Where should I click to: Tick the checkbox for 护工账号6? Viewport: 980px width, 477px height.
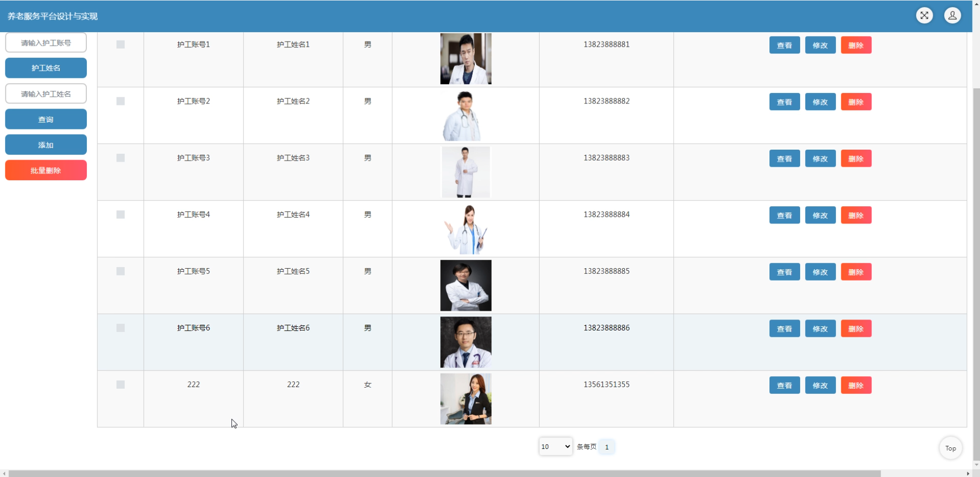pos(121,328)
